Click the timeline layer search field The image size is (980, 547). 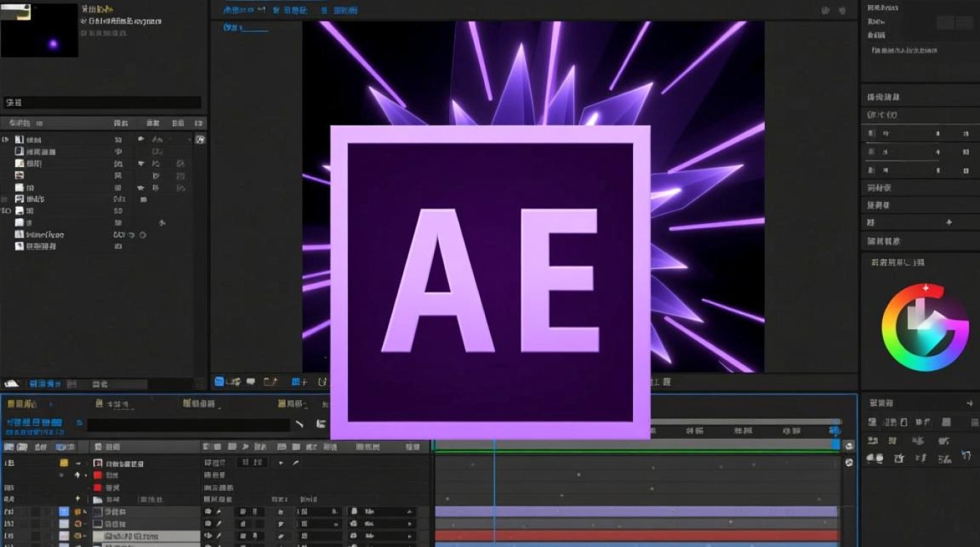[x=188, y=424]
